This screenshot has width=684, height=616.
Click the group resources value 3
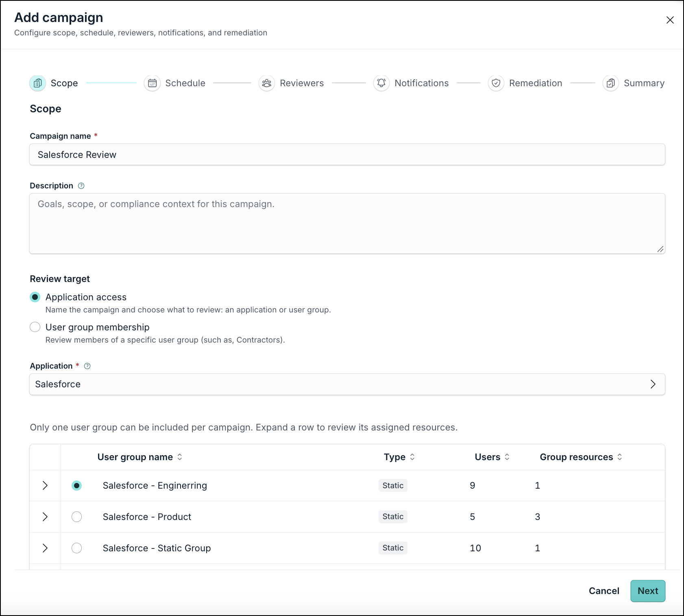point(538,517)
